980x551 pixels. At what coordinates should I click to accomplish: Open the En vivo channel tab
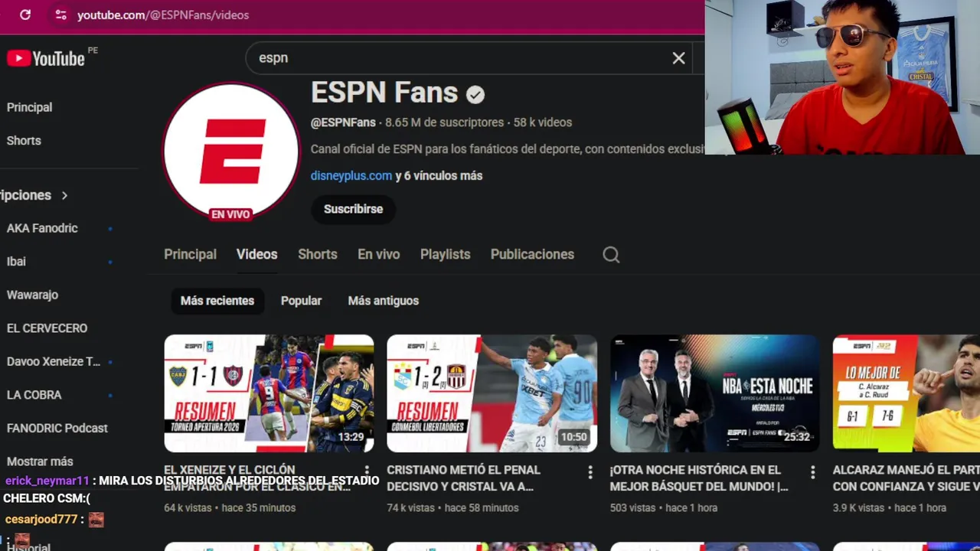[378, 254]
